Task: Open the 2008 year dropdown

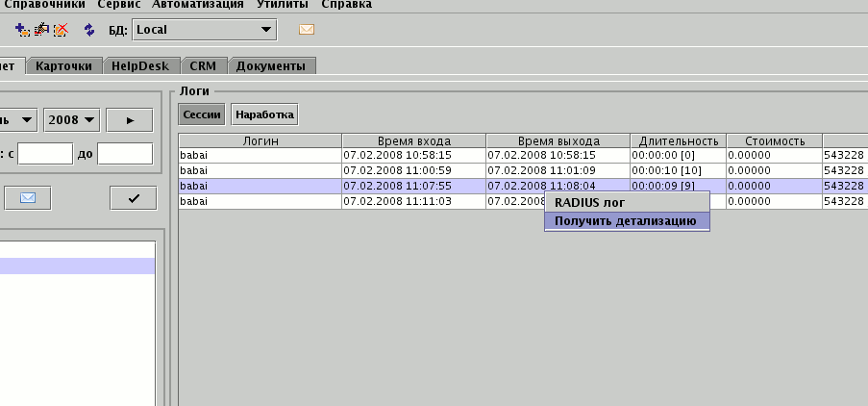Action: (x=72, y=120)
